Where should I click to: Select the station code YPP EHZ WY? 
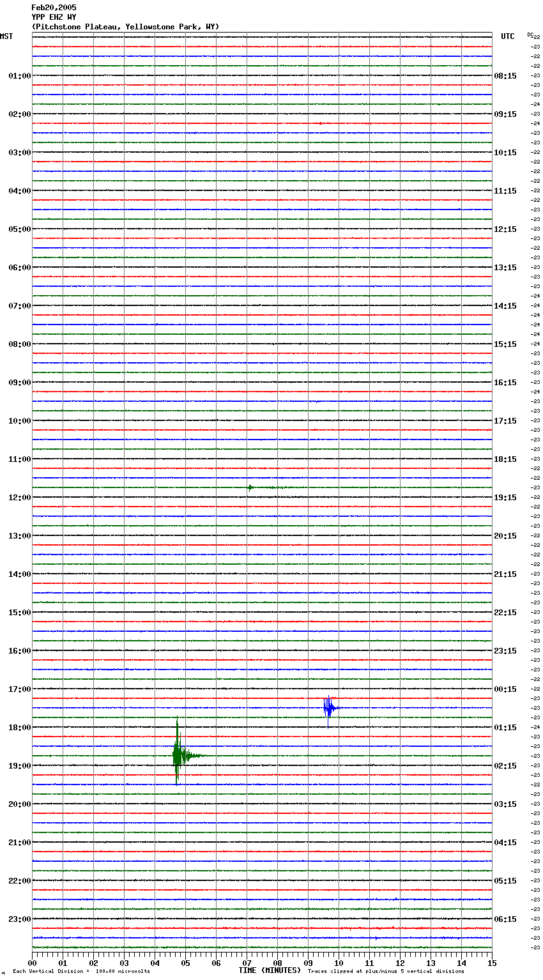tap(54, 17)
